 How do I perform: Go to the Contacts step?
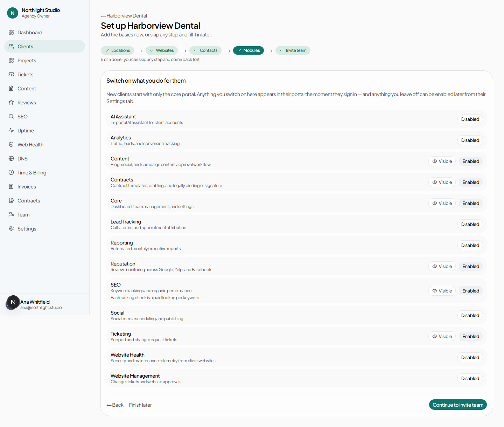205,50
